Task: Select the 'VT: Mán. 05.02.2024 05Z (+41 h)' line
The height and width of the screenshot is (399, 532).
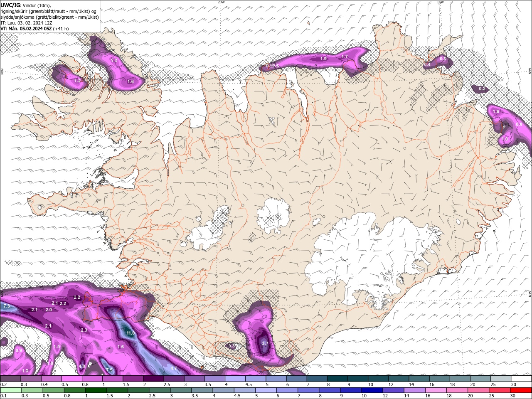Action: [x=34, y=29]
